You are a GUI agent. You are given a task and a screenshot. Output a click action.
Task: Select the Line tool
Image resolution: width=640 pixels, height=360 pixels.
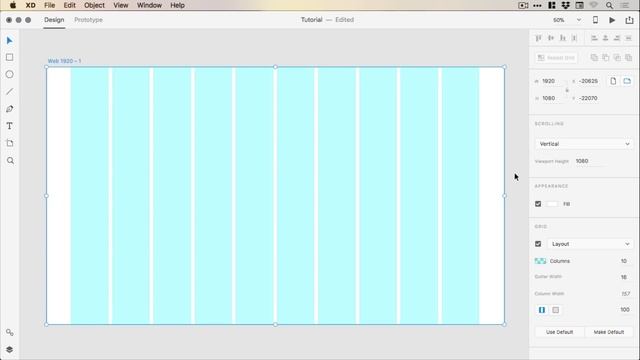point(9,92)
